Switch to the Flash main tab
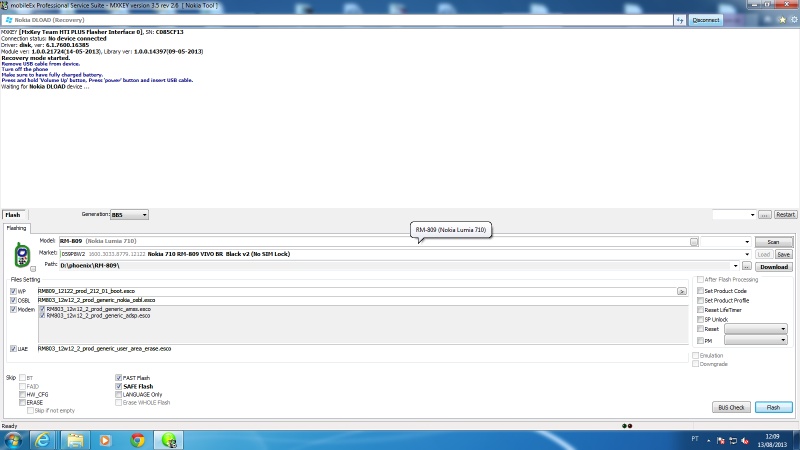 13,215
